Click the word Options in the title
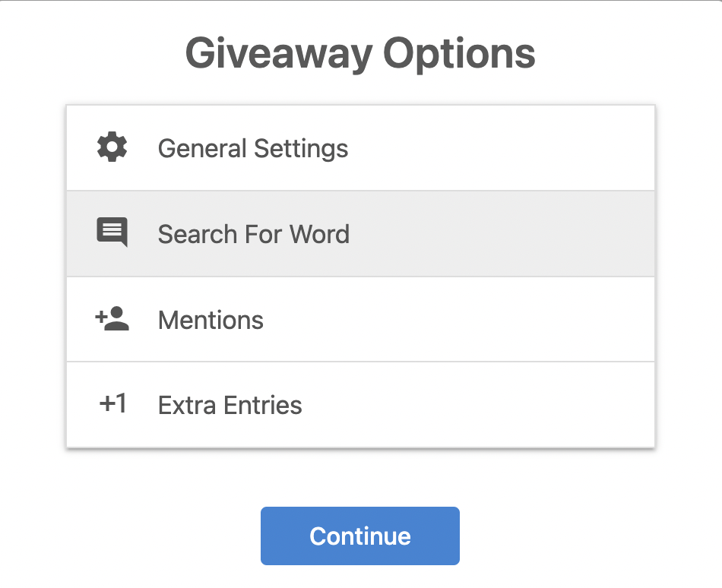722x588 pixels. [460, 54]
